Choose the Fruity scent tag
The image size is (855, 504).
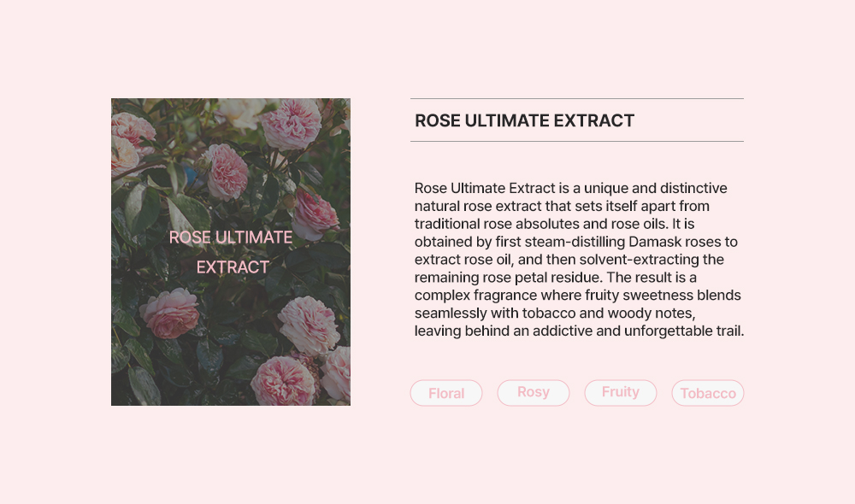coord(621,393)
